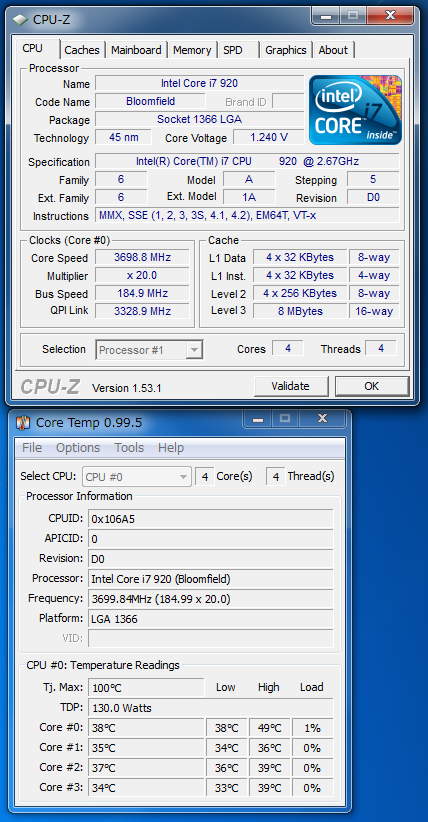Image resolution: width=428 pixels, height=822 pixels.
Task: Click the Specification field text
Action: click(247, 161)
